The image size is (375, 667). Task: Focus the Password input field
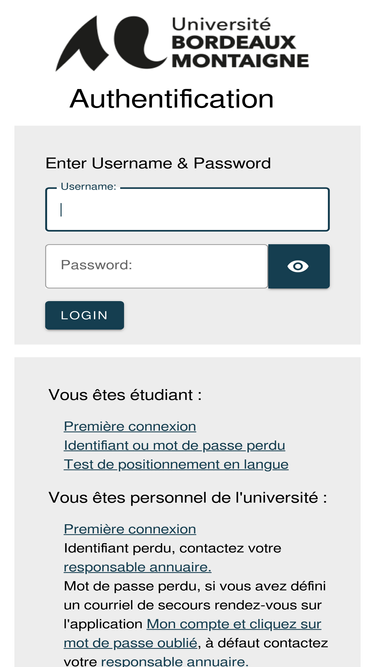(x=156, y=266)
